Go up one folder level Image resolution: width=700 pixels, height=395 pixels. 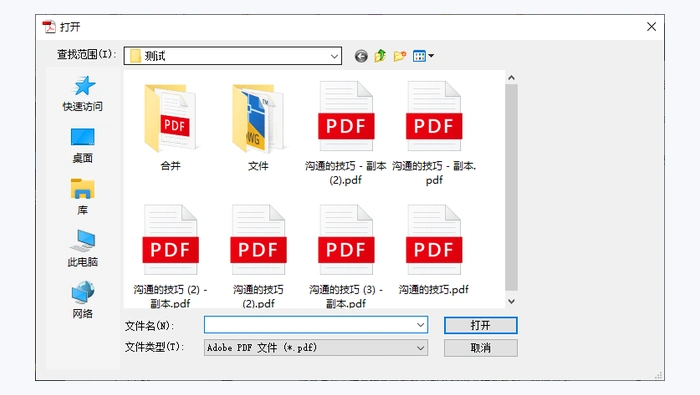click(380, 56)
